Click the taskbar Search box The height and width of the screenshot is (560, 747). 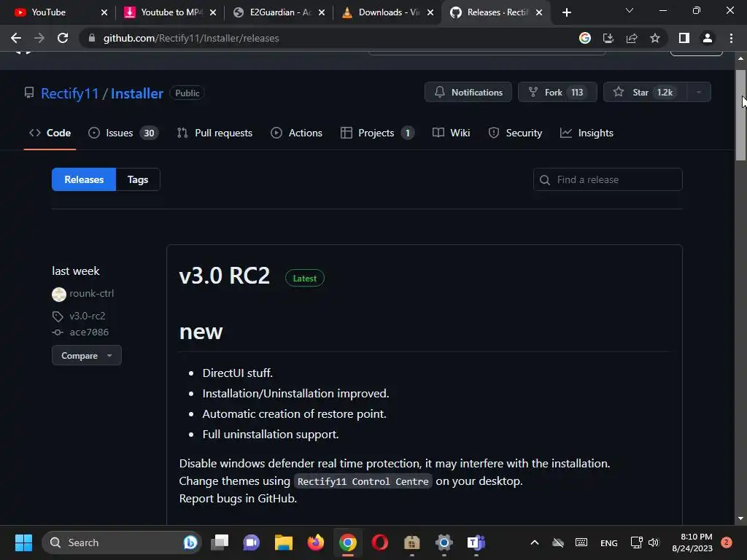point(122,542)
